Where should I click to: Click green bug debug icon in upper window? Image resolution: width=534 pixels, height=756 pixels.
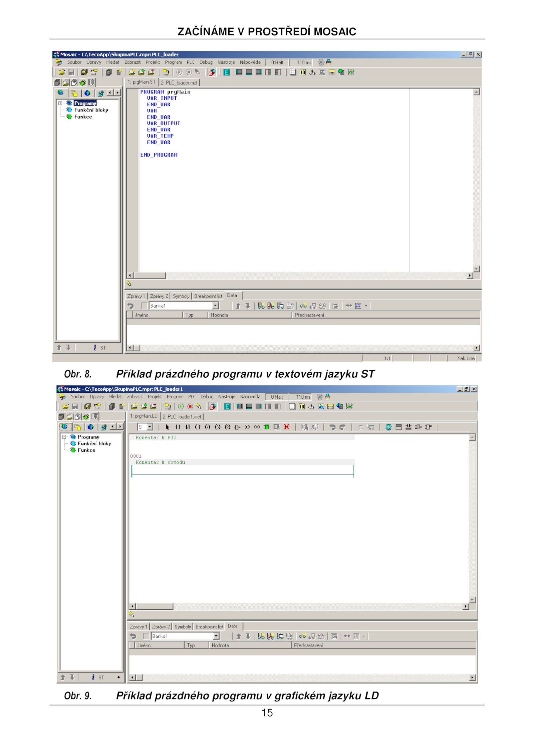coord(82,82)
